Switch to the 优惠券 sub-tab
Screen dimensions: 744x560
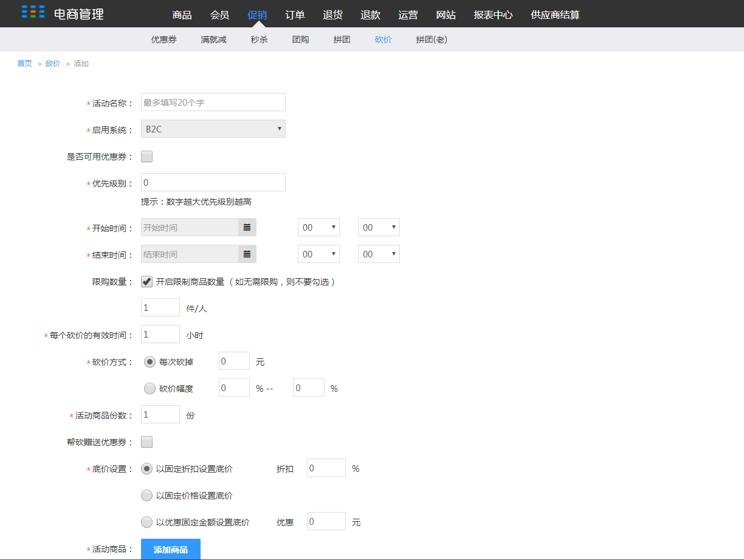click(x=164, y=39)
